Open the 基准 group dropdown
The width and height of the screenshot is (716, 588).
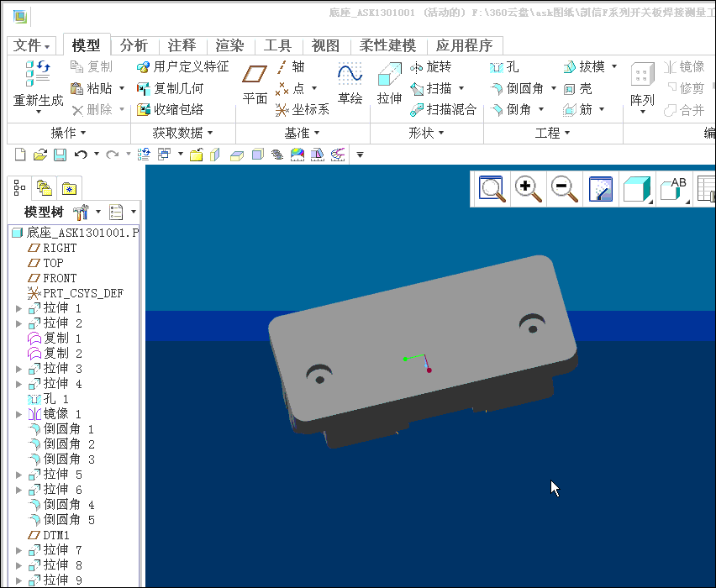tap(302, 133)
